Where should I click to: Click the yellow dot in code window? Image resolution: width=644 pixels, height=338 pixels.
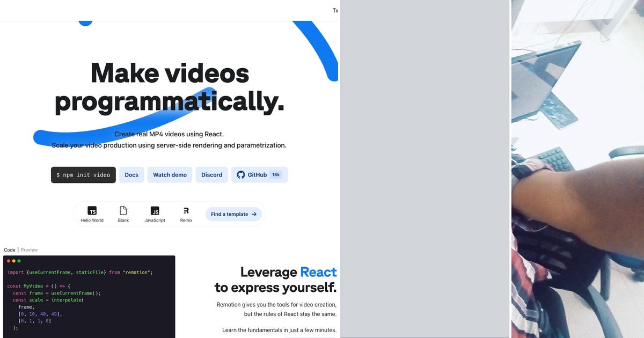pyautogui.click(x=14, y=261)
